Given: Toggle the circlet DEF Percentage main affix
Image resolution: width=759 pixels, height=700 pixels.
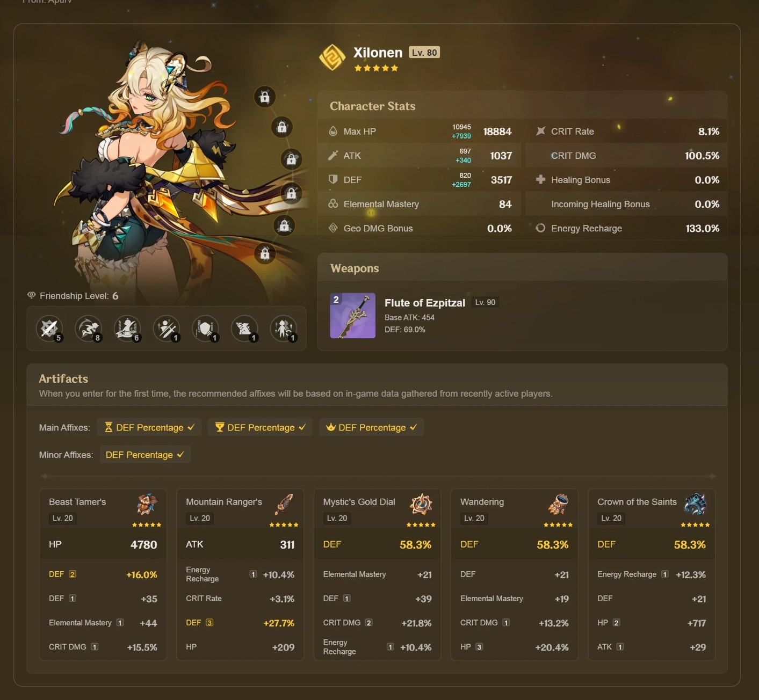Looking at the screenshot, I should coord(371,427).
